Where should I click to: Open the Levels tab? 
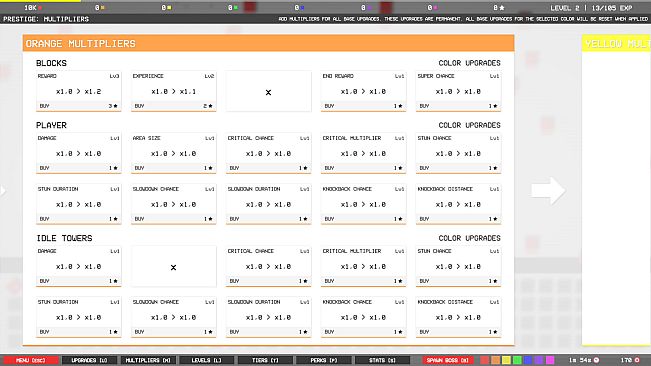[x=206, y=360]
